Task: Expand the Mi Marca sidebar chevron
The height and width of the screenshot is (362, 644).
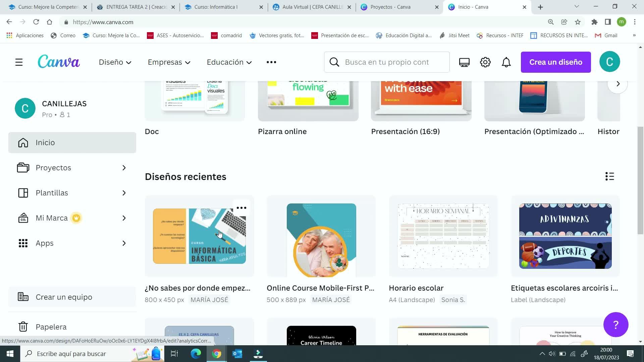Action: pos(124,218)
